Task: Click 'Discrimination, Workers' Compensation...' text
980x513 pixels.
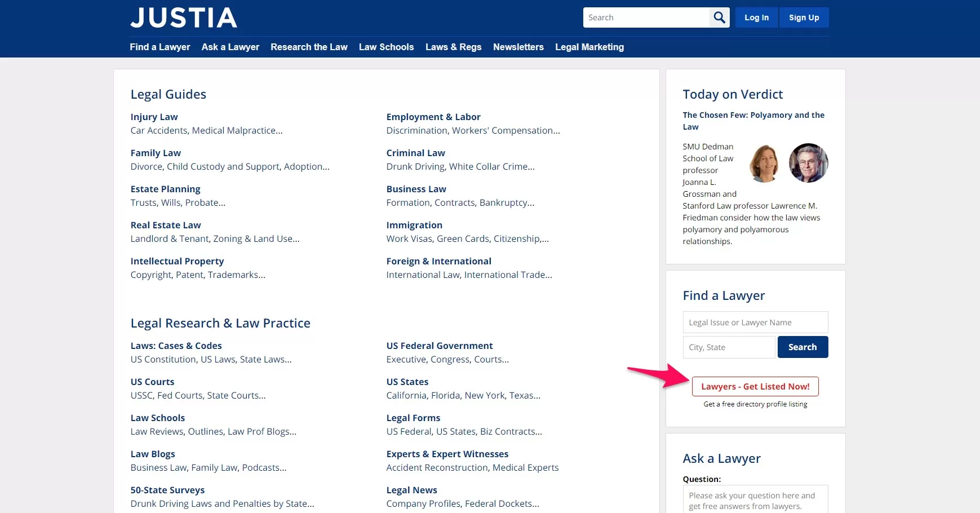Action: pyautogui.click(x=473, y=130)
